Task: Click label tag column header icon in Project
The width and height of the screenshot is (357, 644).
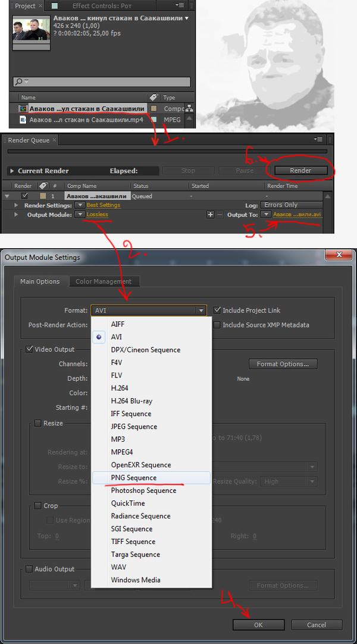Action: point(154,97)
